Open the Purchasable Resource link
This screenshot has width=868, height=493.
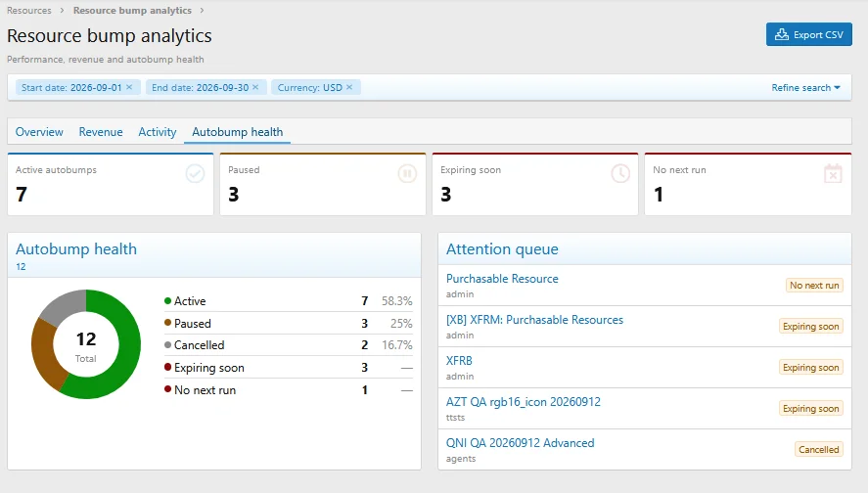click(x=502, y=279)
